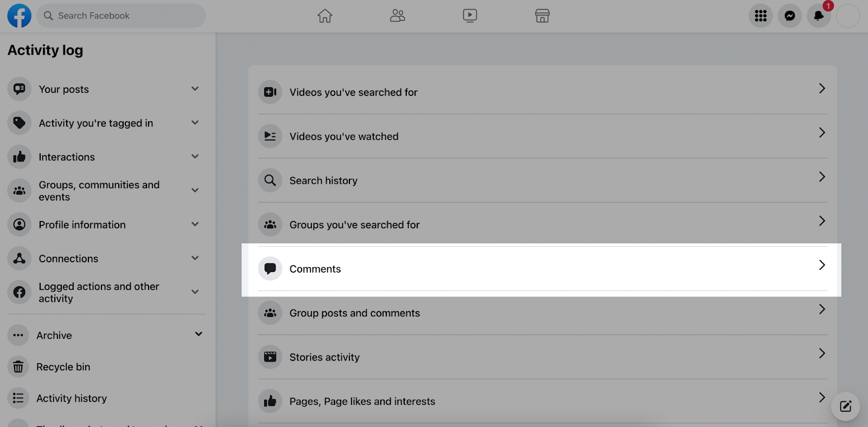Expand the Interactions chevron
The width and height of the screenshot is (868, 427).
pyautogui.click(x=195, y=157)
